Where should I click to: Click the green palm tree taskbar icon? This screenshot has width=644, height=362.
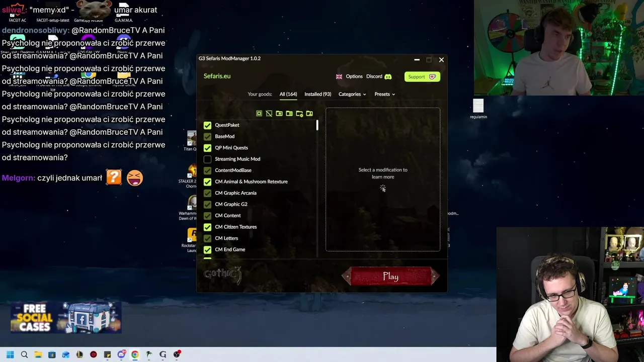coord(149,354)
